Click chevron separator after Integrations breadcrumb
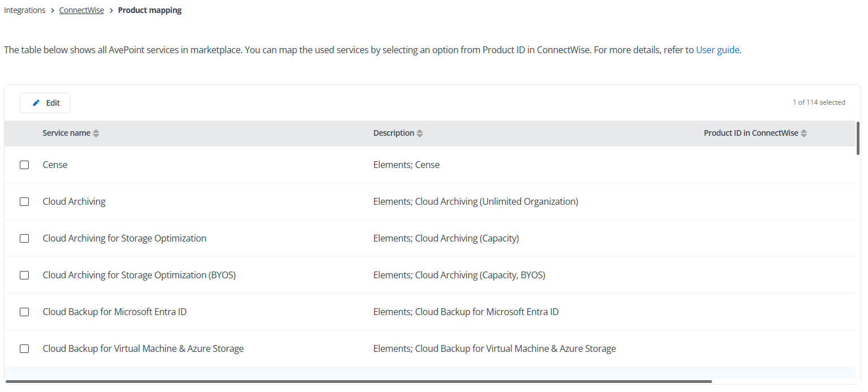868x392 pixels. (x=53, y=11)
